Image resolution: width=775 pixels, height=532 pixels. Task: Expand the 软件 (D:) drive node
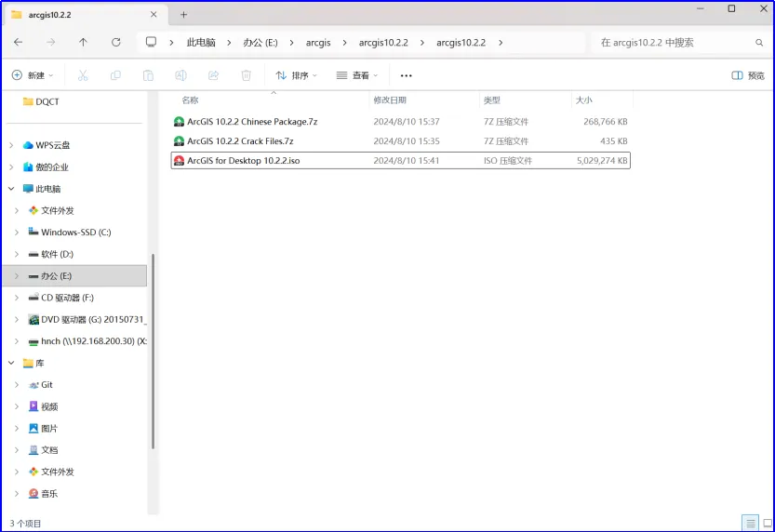tap(17, 254)
